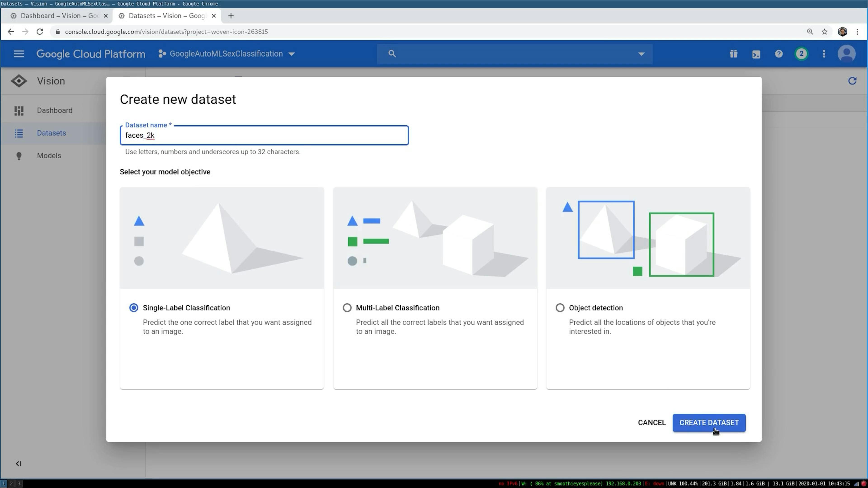Cancel the new dataset dialog
This screenshot has height=488, width=868.
tap(652, 423)
